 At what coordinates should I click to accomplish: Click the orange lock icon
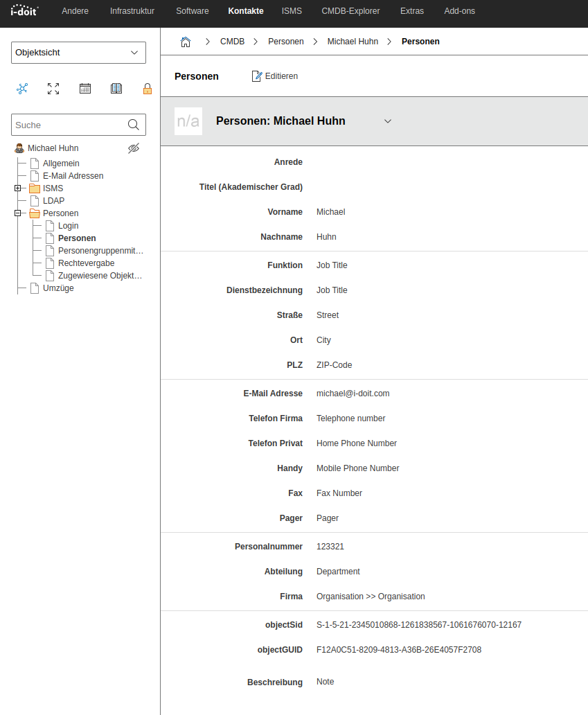coord(147,89)
